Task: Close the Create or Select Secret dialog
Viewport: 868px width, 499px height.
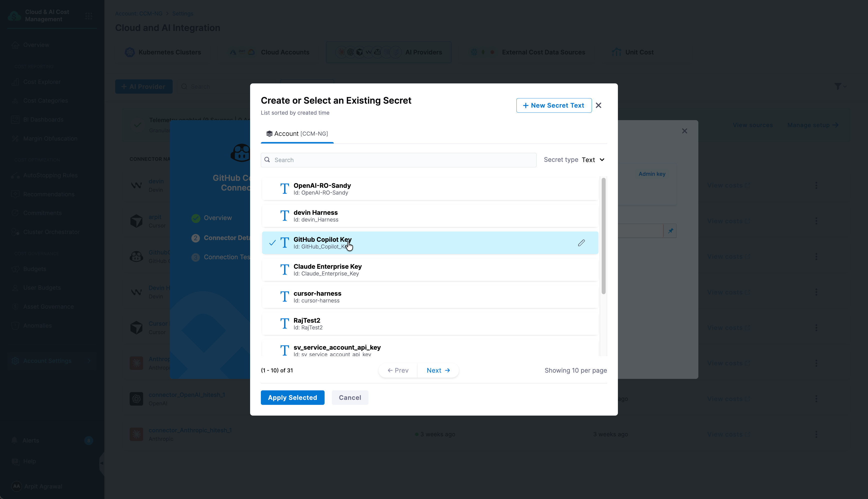Action: tap(599, 105)
